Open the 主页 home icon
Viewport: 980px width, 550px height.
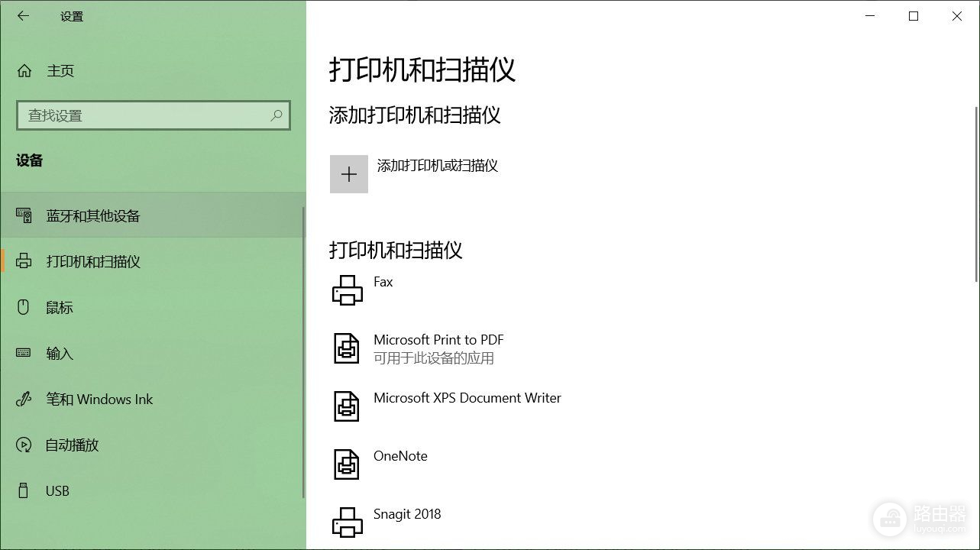(24, 71)
